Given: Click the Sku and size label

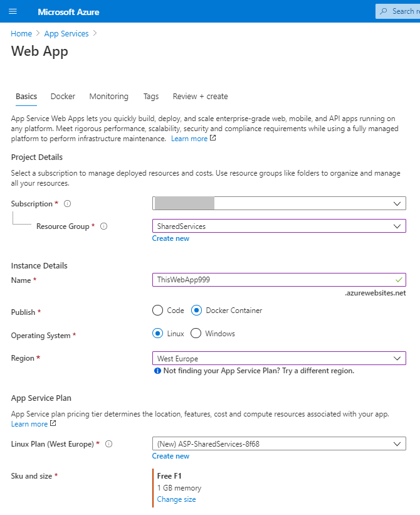Looking at the screenshot, I should 31,476.
